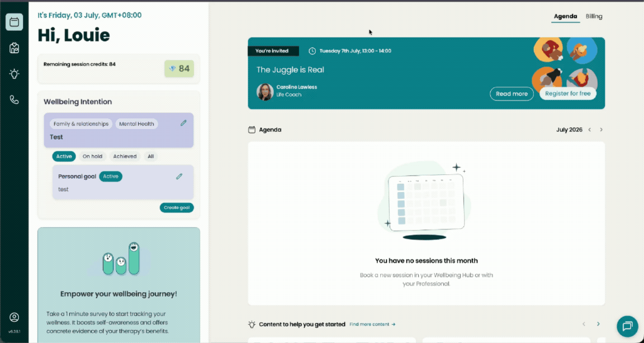Open the Wellbeing Hub sidebar icon

click(15, 48)
